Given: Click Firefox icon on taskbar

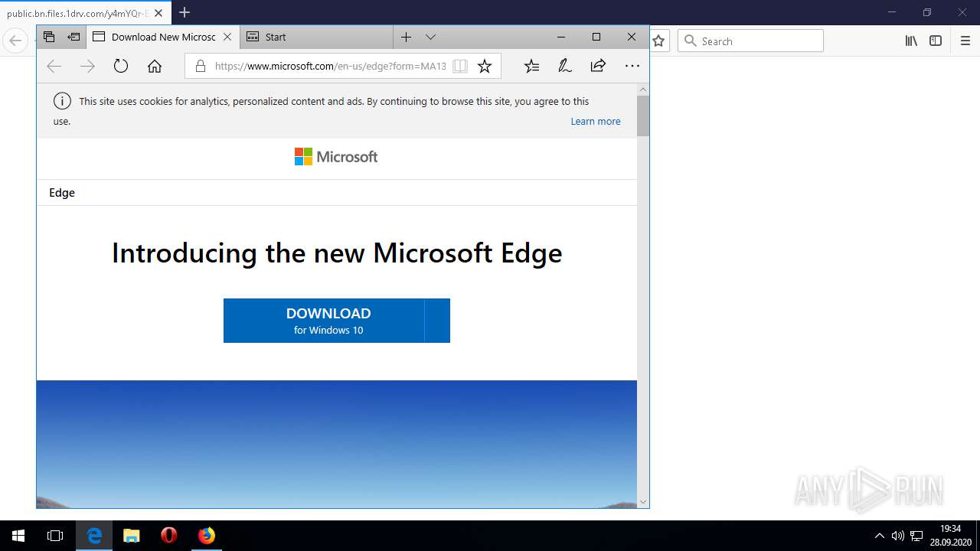Looking at the screenshot, I should (207, 536).
